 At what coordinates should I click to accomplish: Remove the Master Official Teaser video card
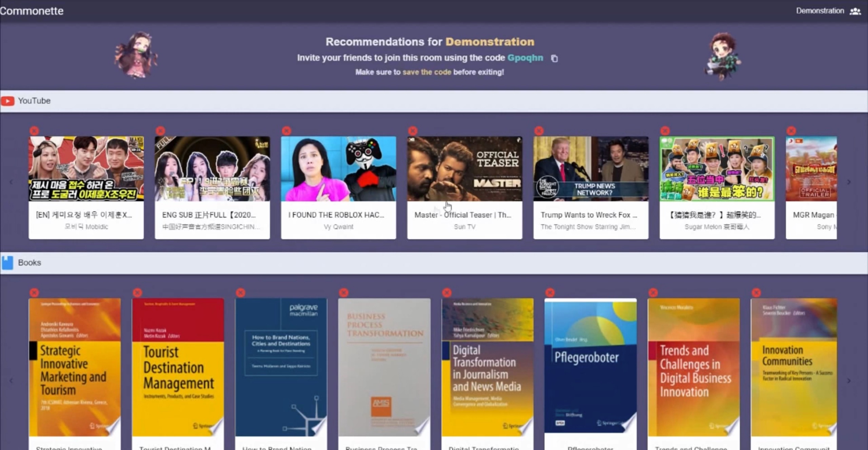413,130
